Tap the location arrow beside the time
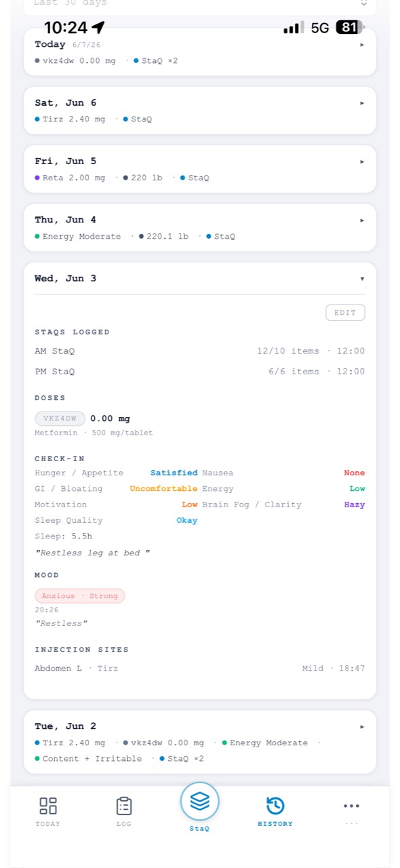 (x=98, y=27)
